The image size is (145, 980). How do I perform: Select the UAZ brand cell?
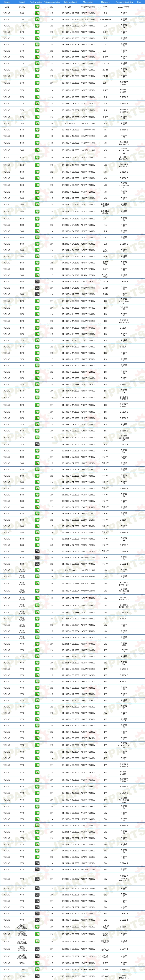coord(7,7)
